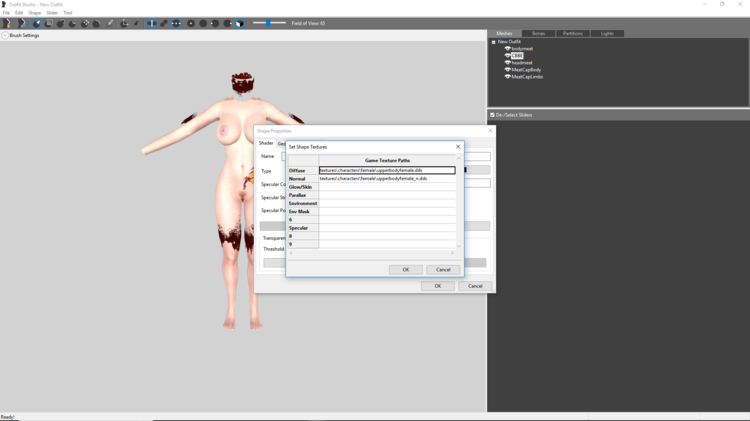
Task: Switch to the Meshes tab
Action: [x=504, y=33]
